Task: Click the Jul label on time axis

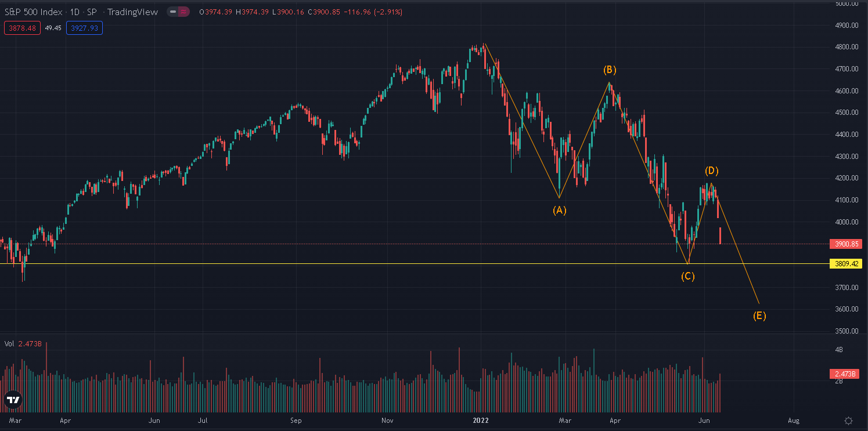Action: tap(203, 420)
